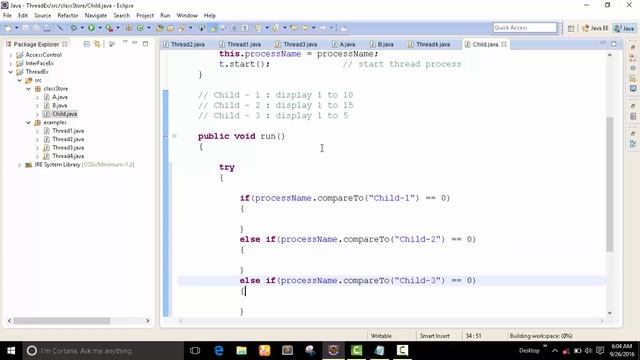Click the Cortana search box
Viewport: 640px width, 360px height.
pos(103,351)
